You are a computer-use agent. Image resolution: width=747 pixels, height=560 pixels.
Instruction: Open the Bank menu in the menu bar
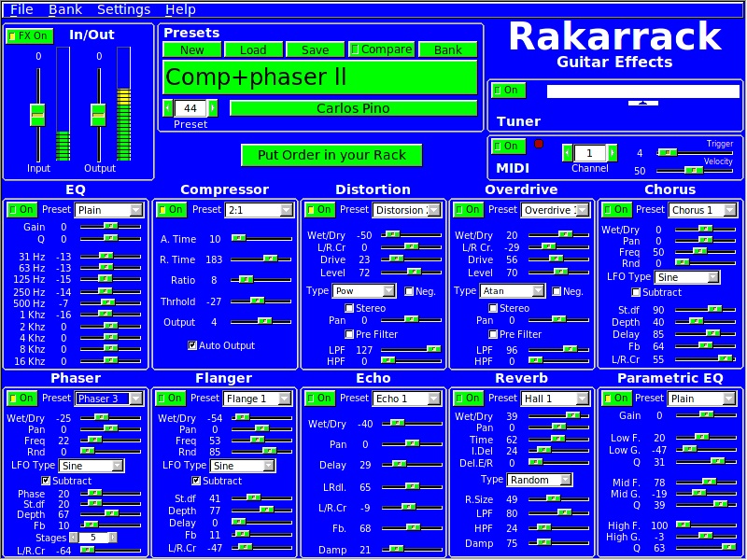65,9
